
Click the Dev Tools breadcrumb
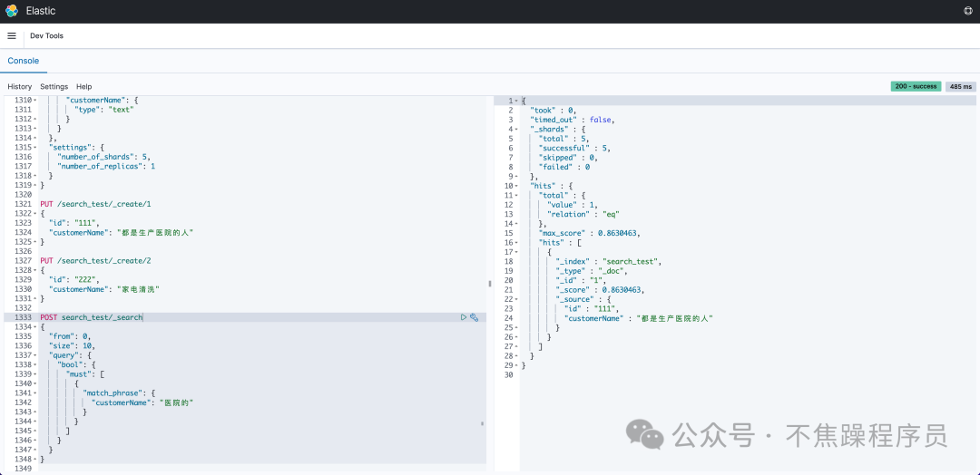coord(47,36)
